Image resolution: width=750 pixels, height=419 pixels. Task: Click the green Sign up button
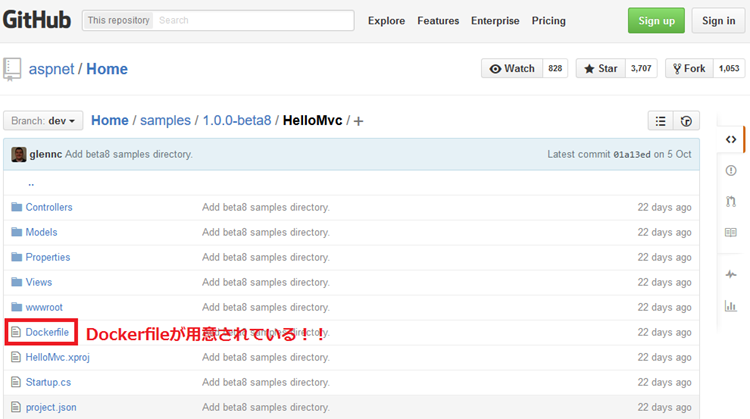(x=656, y=21)
